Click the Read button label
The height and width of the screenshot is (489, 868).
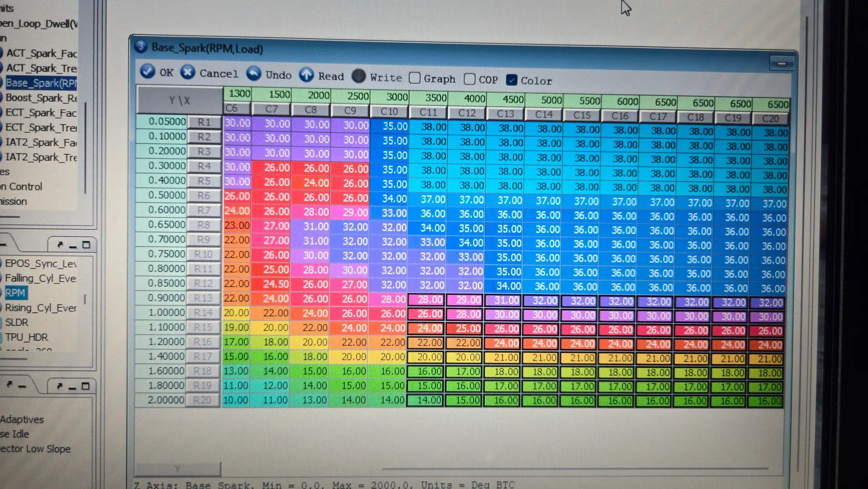[331, 77]
